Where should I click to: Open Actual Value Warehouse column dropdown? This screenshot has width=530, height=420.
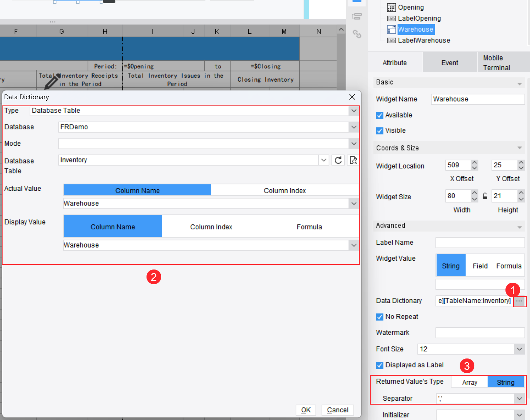pos(353,204)
